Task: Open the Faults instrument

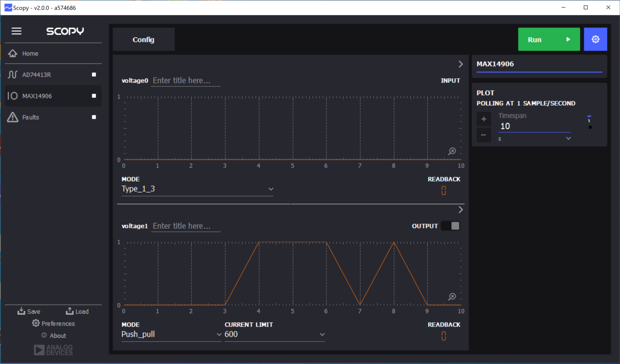Action: (x=53, y=117)
